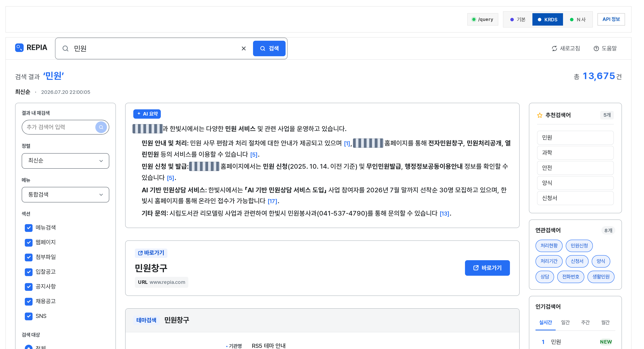The height and width of the screenshot is (349, 644).
Task: Click the main search input containing 민원
Action: pyautogui.click(x=155, y=48)
